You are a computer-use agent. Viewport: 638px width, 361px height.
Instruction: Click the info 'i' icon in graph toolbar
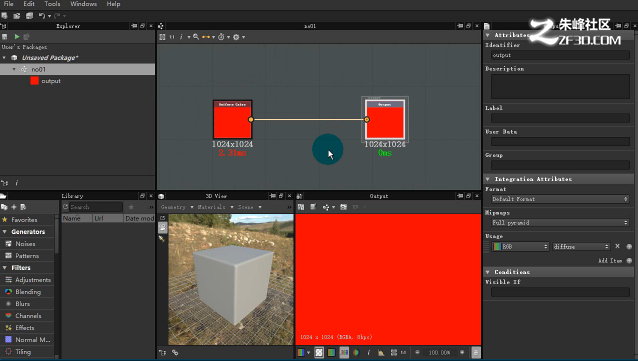tap(181, 37)
